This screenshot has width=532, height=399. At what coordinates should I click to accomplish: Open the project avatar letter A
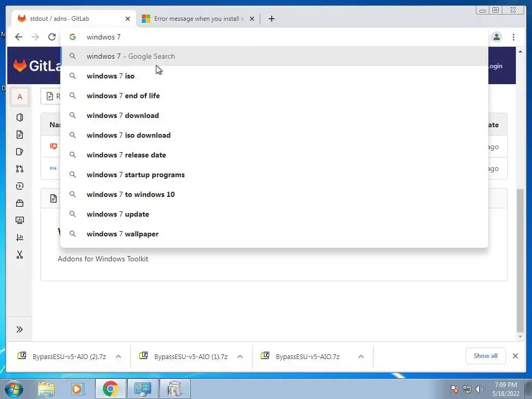(20, 97)
